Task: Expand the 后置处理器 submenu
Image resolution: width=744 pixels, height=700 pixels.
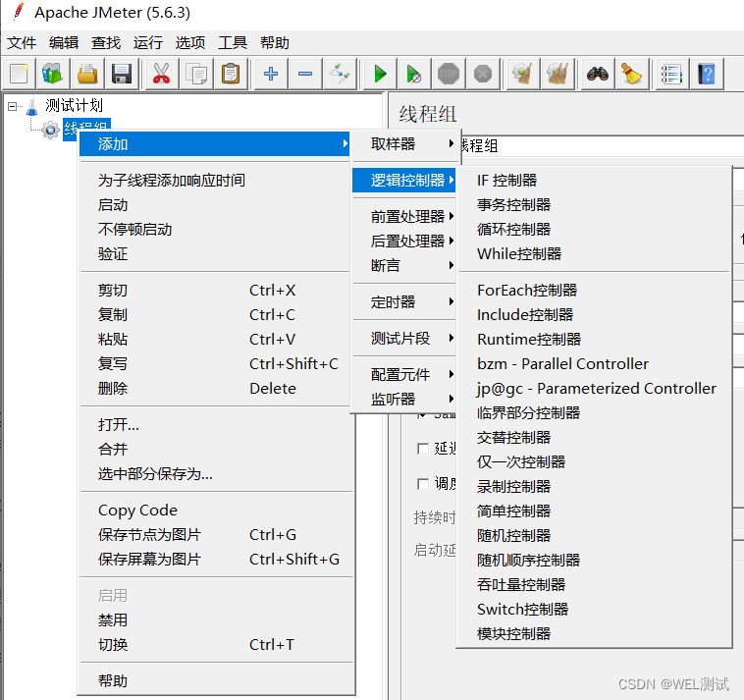Action: tap(404, 242)
